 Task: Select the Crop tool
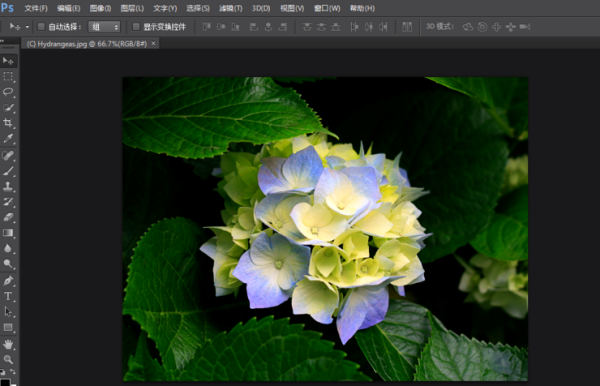point(8,123)
